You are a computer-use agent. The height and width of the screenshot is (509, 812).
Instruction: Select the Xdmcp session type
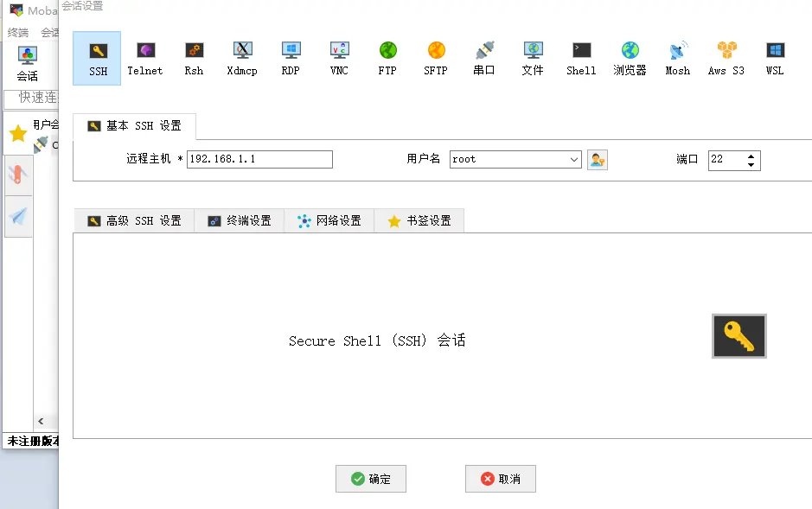(x=241, y=58)
